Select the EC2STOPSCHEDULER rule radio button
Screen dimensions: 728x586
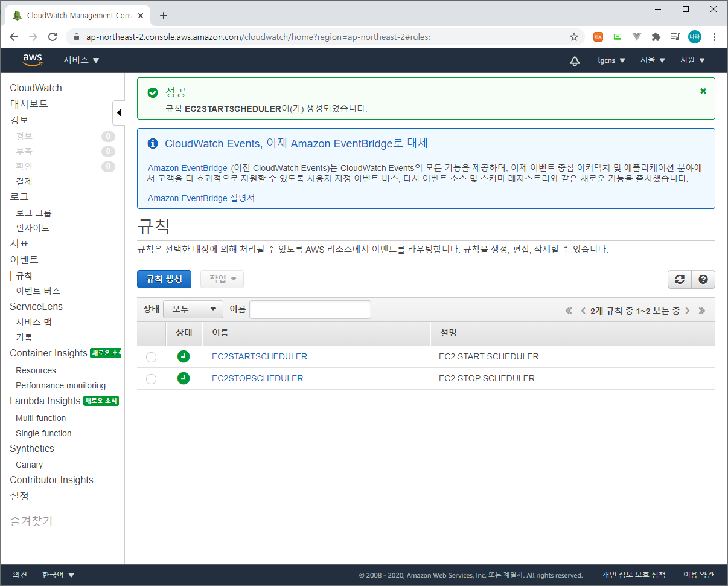pyautogui.click(x=151, y=379)
